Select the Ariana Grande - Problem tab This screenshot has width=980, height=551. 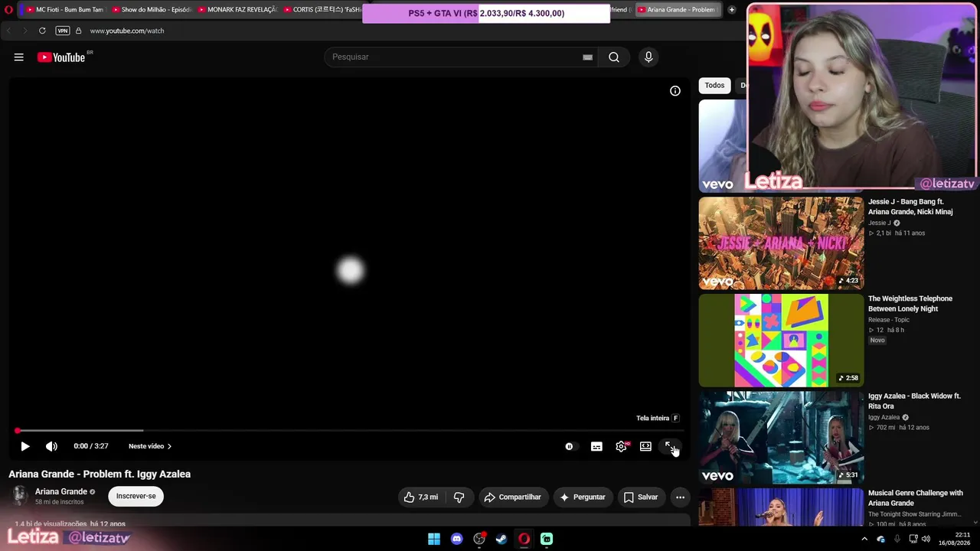[677, 10]
